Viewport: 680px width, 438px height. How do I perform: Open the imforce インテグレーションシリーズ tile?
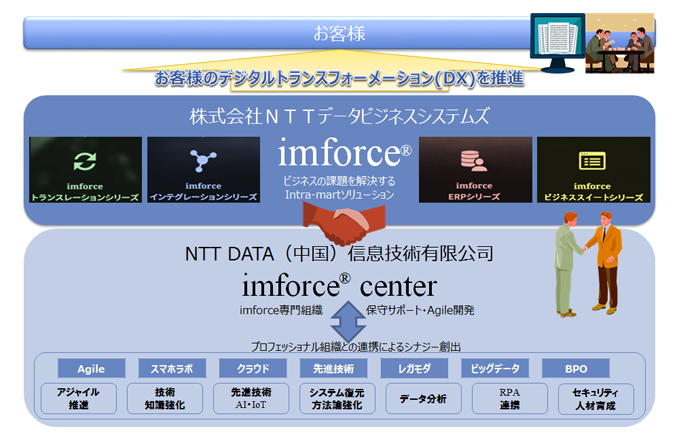click(x=203, y=170)
